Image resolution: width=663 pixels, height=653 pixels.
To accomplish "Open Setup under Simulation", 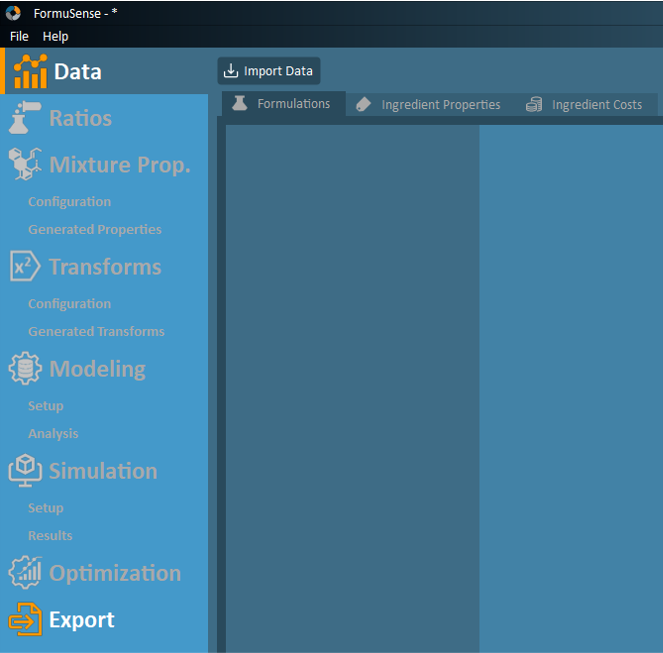I will [x=46, y=508].
